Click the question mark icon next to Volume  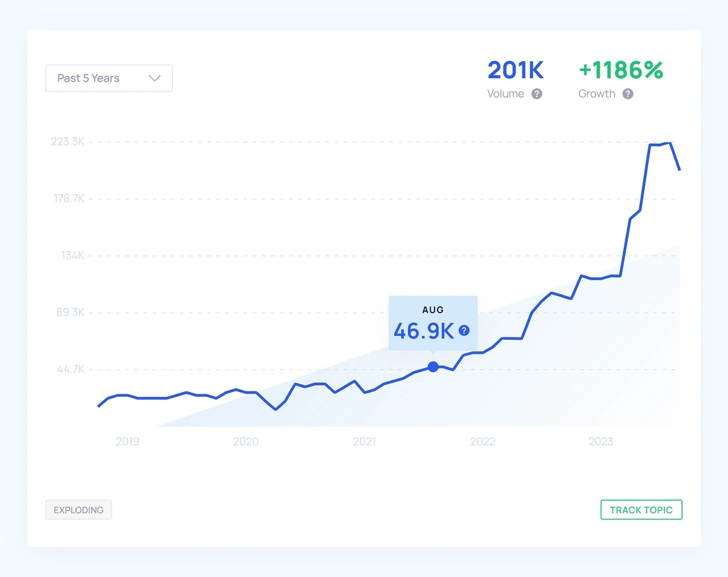pyautogui.click(x=536, y=94)
